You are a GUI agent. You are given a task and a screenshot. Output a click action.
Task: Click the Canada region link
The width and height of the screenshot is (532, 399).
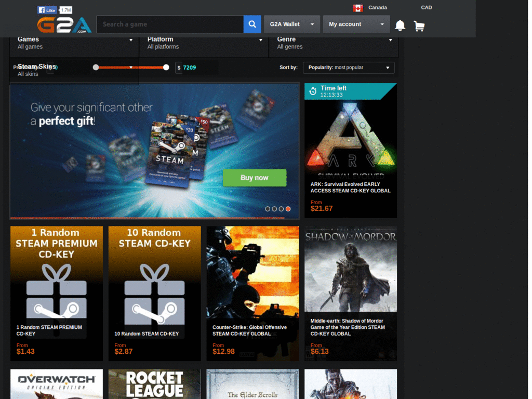coord(377,7)
